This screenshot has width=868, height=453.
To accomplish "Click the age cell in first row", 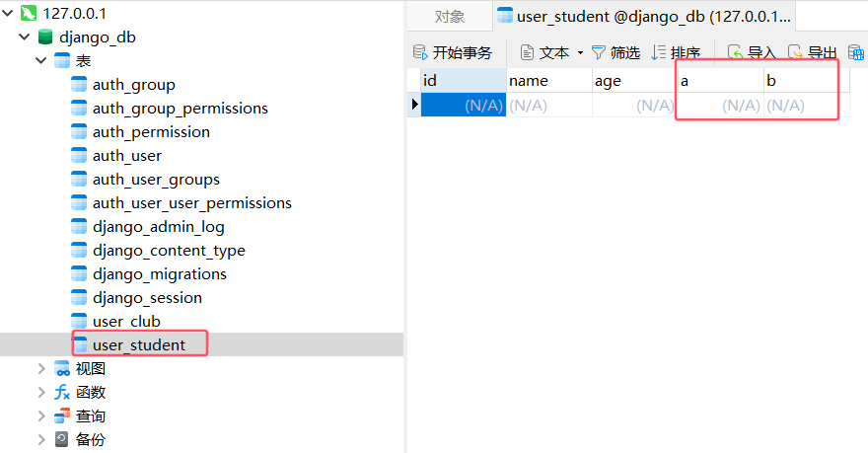I will [634, 105].
